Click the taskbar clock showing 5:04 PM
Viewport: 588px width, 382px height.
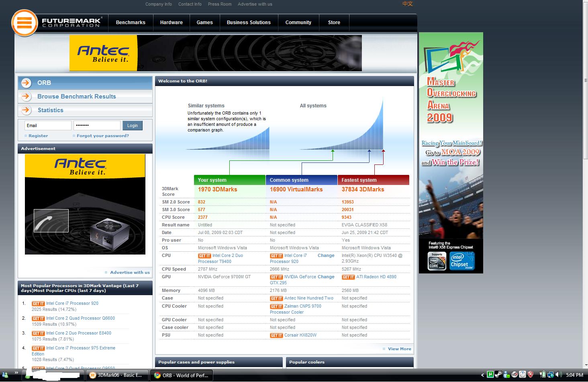574,375
